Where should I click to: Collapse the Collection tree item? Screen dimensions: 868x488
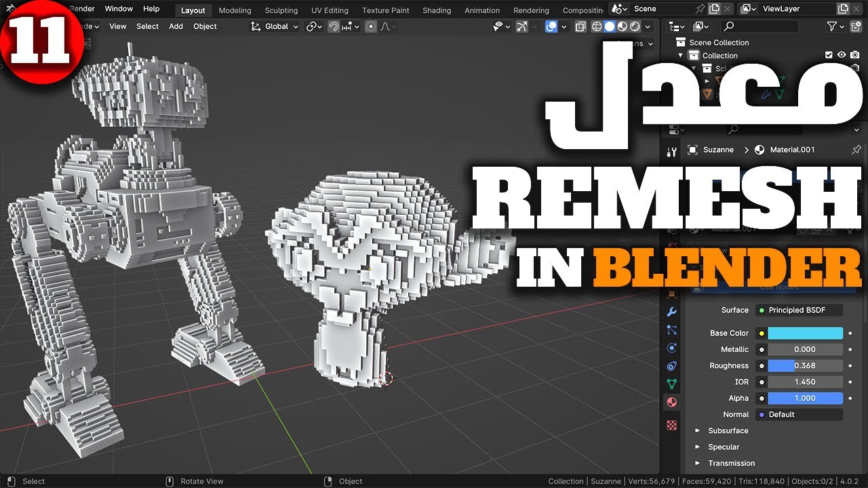point(681,56)
